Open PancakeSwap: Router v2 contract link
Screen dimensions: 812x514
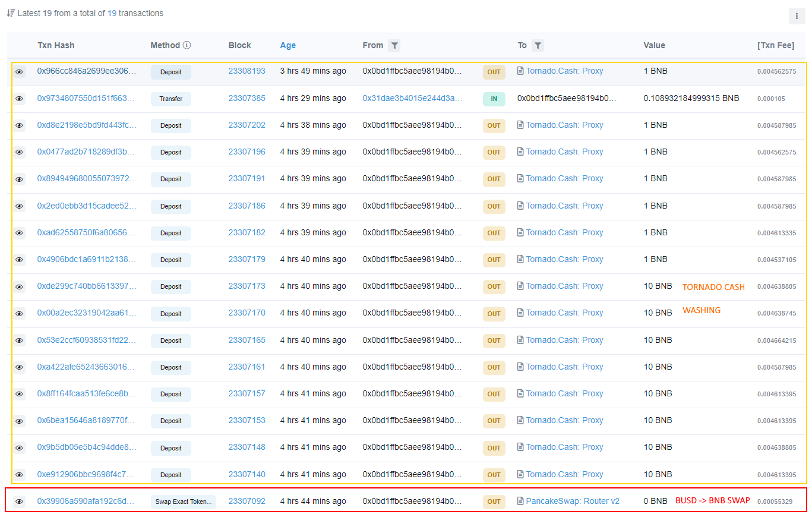(x=573, y=501)
